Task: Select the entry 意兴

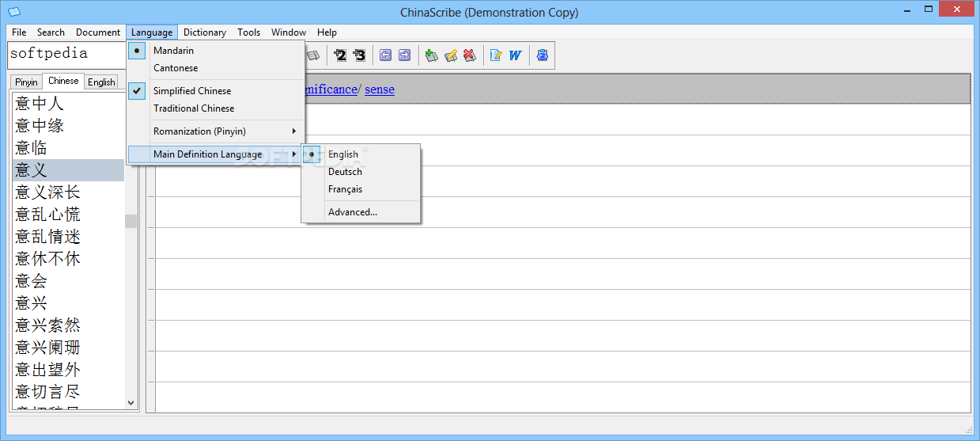Action: pyautogui.click(x=67, y=303)
